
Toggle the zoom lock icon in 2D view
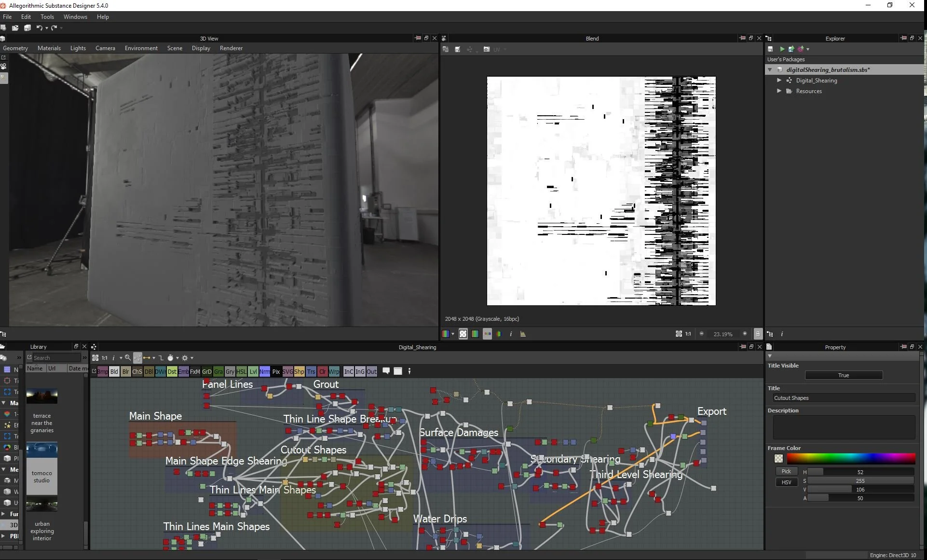[x=758, y=334]
